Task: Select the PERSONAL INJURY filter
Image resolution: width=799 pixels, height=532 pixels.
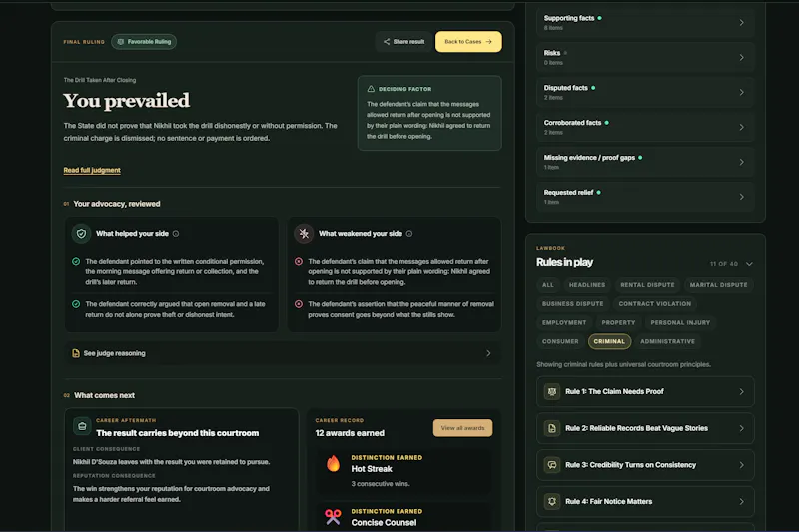Action: [680, 322]
